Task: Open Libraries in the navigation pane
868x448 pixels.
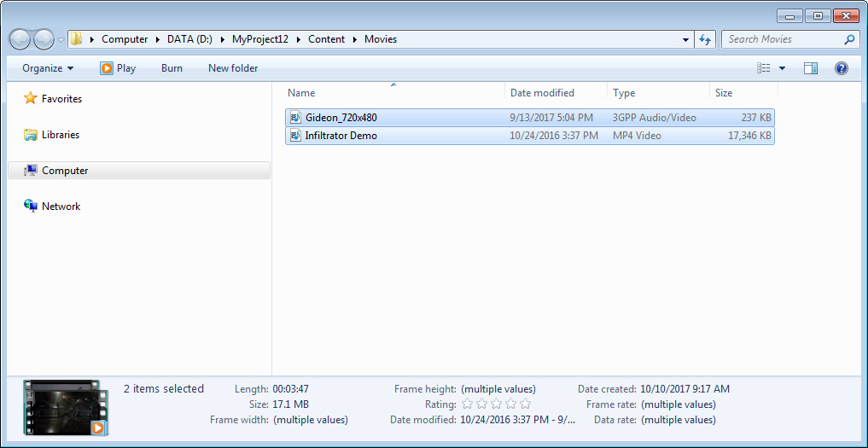Action: point(60,135)
